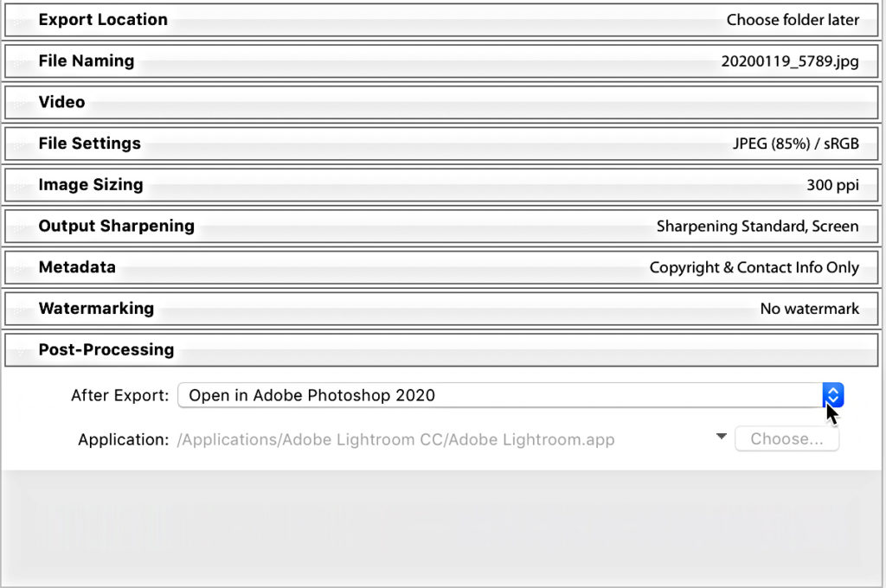Expand the Export Location section
The width and height of the screenshot is (886, 588).
click(x=441, y=20)
